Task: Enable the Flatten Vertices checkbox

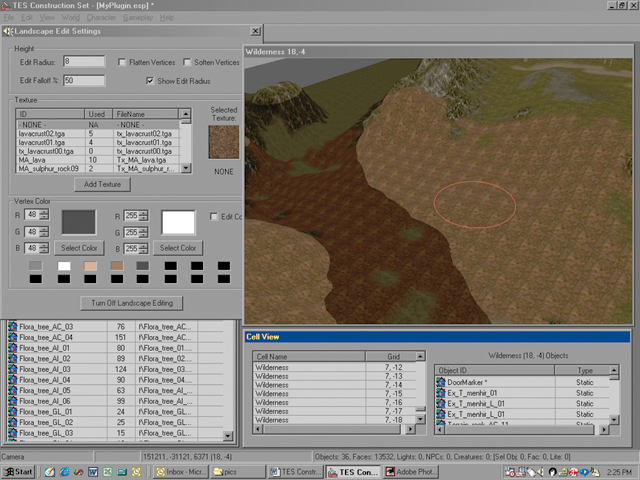Action: (121, 62)
